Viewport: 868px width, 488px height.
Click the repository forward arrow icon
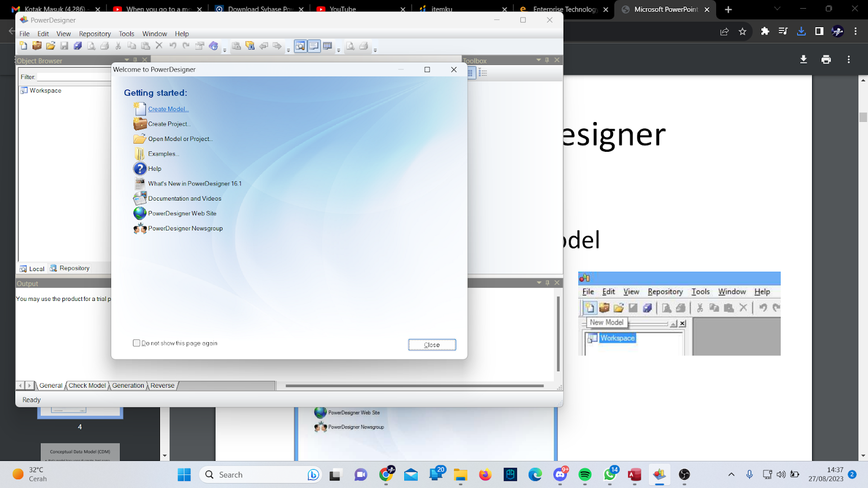click(277, 46)
